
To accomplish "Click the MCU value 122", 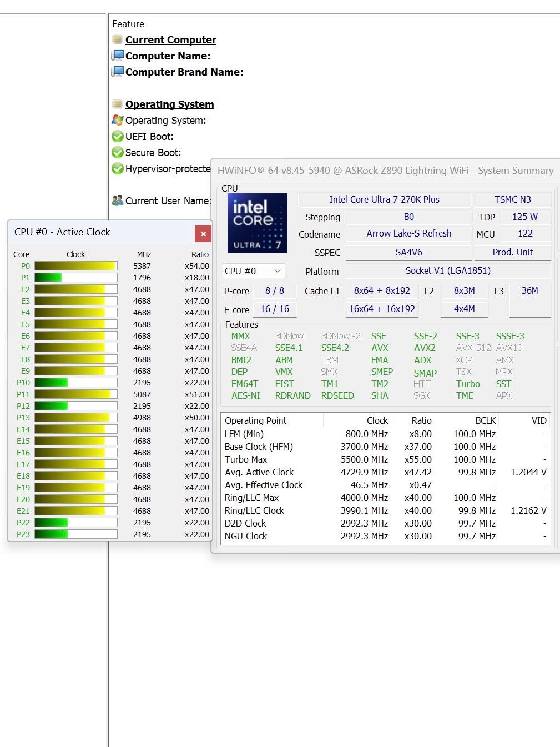I will (x=525, y=234).
